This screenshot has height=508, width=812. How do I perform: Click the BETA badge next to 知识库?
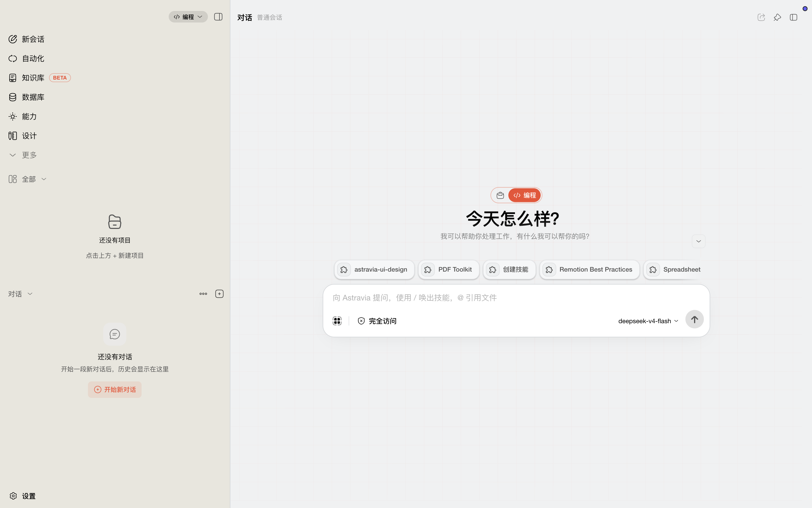tap(60, 78)
